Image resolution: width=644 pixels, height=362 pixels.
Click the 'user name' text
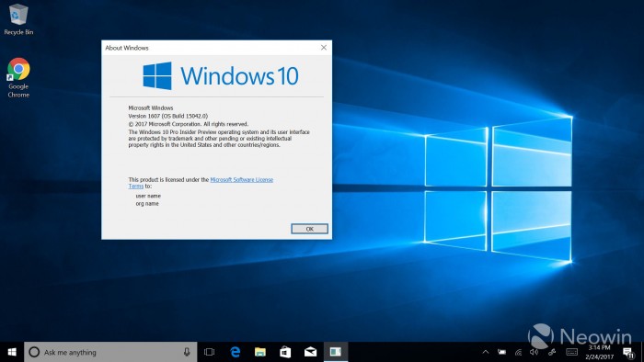point(148,196)
